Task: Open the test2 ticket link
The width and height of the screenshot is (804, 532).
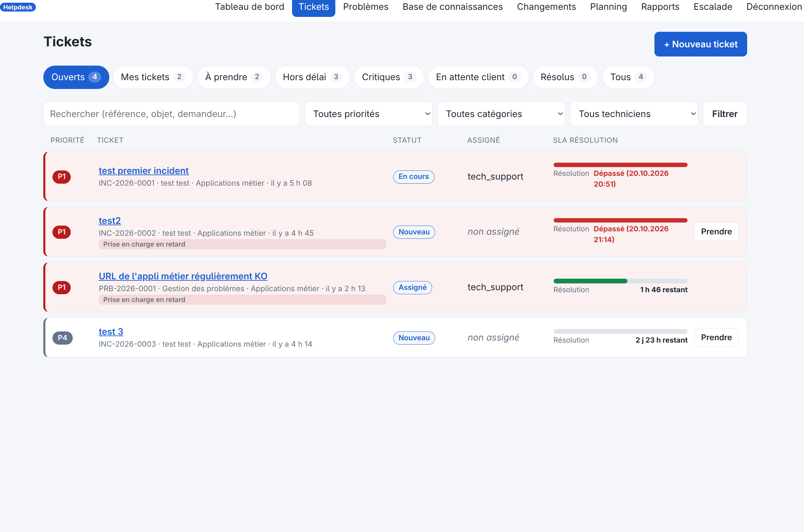Action: 110,221
